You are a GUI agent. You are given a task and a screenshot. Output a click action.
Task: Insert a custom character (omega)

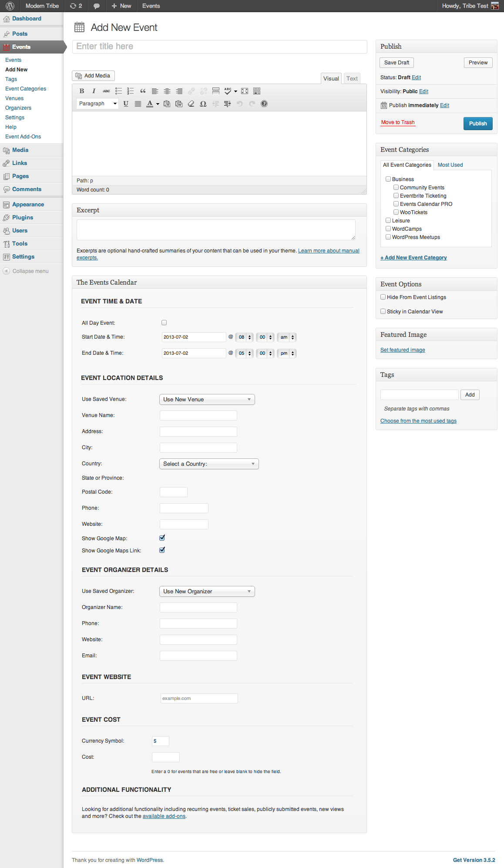pyautogui.click(x=203, y=104)
